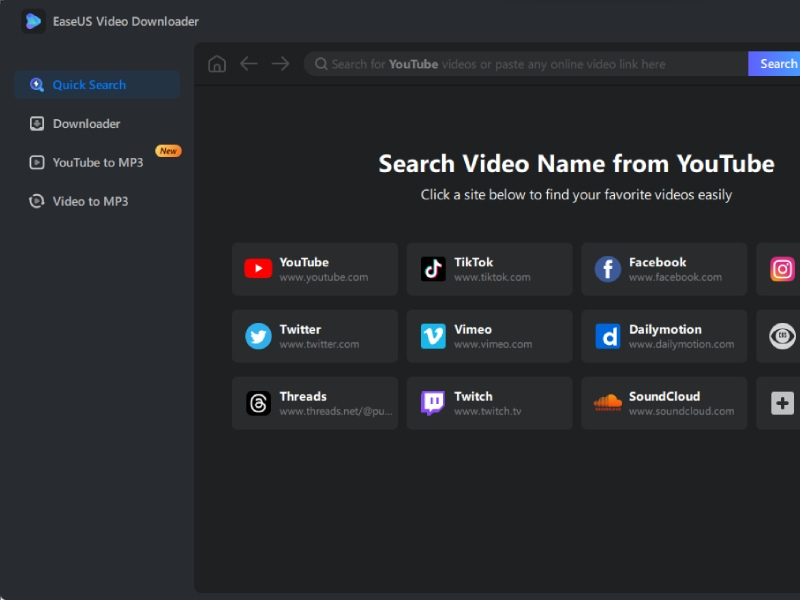
Task: Open the Threads site tile
Action: (314, 403)
